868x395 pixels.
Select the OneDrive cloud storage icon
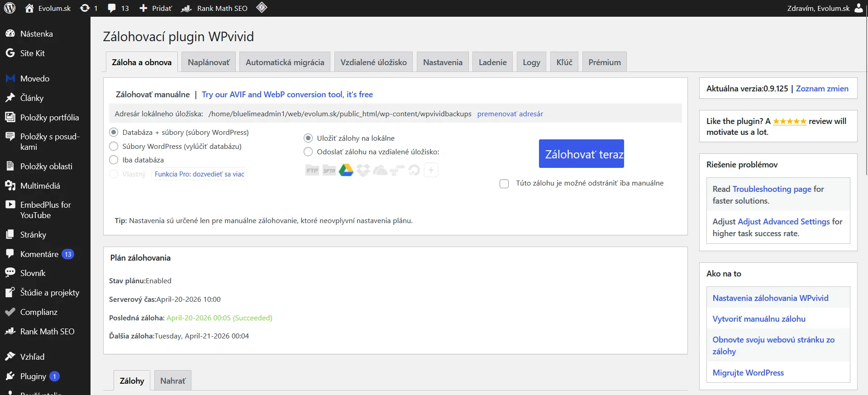[x=380, y=170]
